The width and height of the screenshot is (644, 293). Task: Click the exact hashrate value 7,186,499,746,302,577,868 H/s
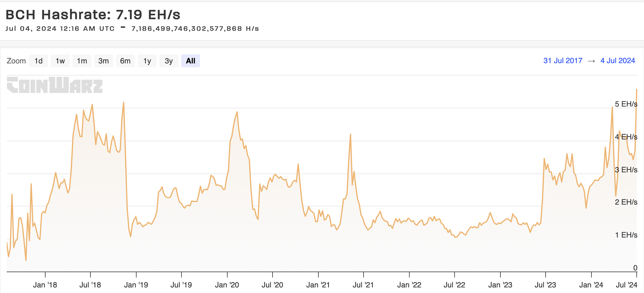[x=195, y=28]
